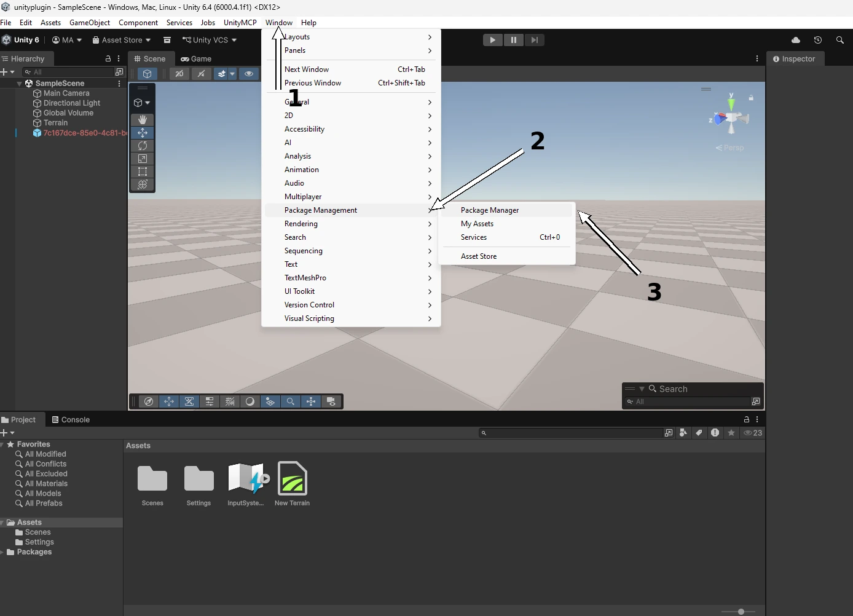
Task: Toggle 2D view mode in Scene
Action: [x=179, y=74]
